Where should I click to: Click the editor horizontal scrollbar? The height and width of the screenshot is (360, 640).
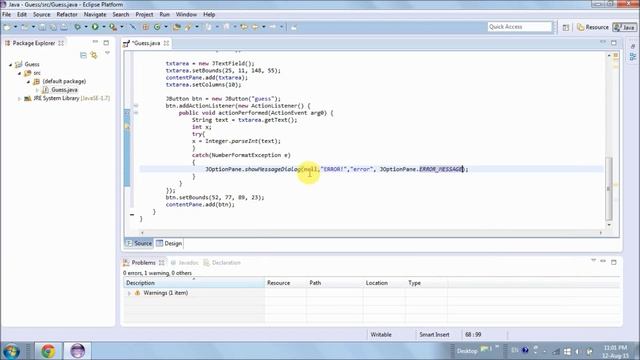371,233
